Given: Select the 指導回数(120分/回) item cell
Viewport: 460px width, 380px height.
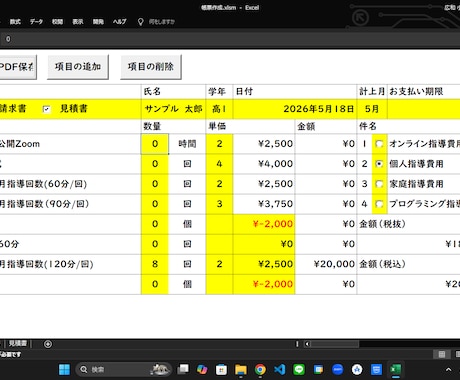Looking at the screenshot, I should point(70,264).
